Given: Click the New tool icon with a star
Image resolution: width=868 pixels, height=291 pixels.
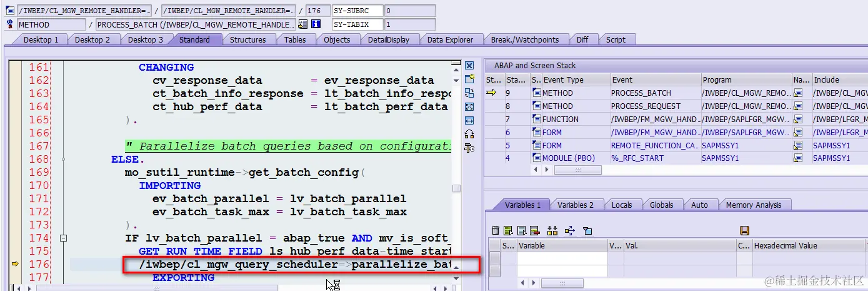Looking at the screenshot, I should coord(469,79).
